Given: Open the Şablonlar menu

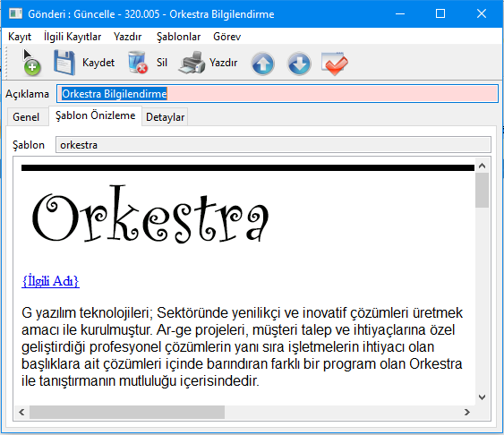Looking at the screenshot, I should pyautogui.click(x=178, y=37).
